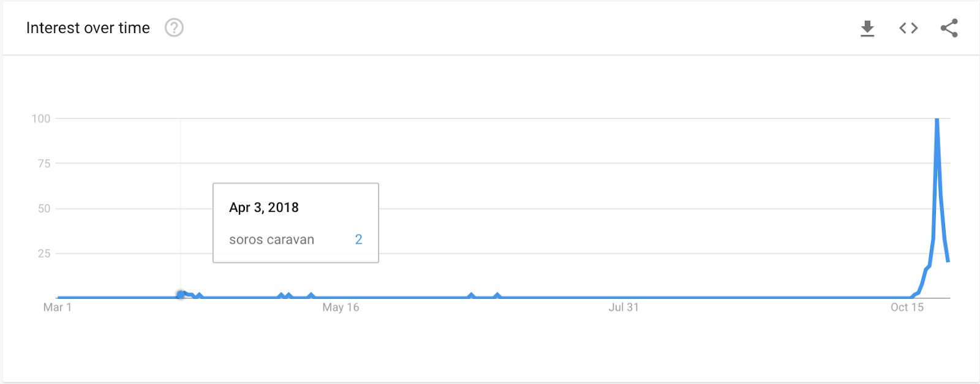Click the 50 y-axis label

pos(44,209)
